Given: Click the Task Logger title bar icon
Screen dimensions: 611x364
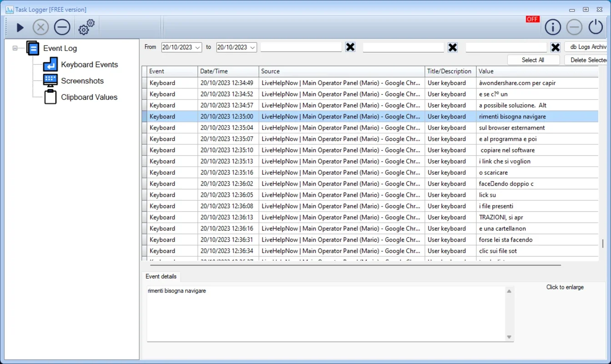Looking at the screenshot, I should [x=9, y=10].
